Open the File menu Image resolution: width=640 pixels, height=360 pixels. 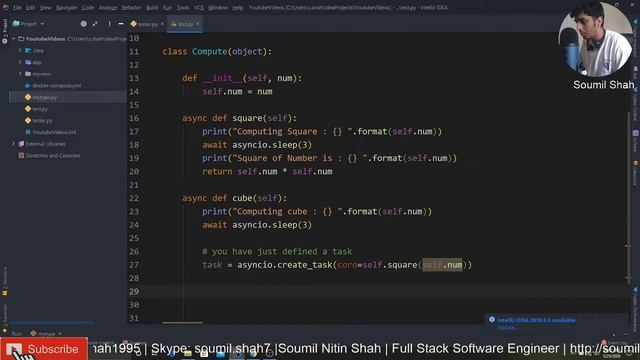coord(17,7)
